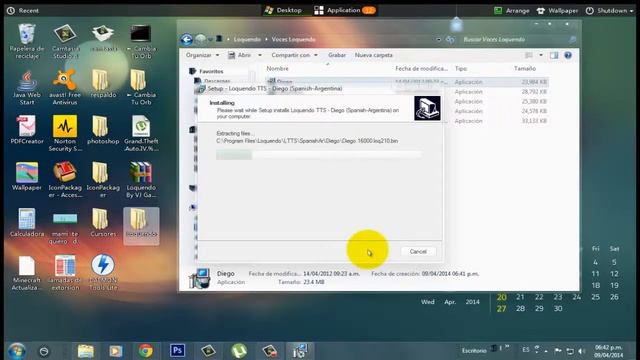The width and height of the screenshot is (640, 360).
Task: Sort files by Tamaño column
Action: tap(525, 69)
